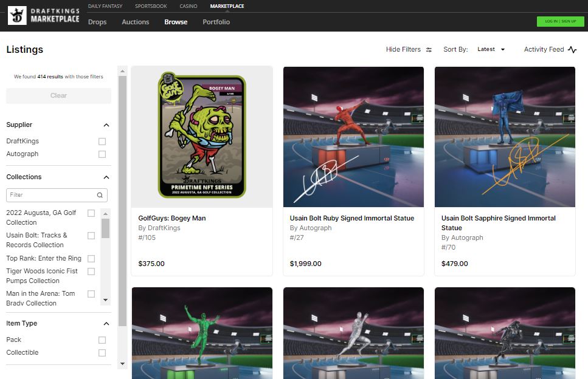Open Activity Feed pulse icon
Viewport: 588px width, 379px height.
[572, 50]
